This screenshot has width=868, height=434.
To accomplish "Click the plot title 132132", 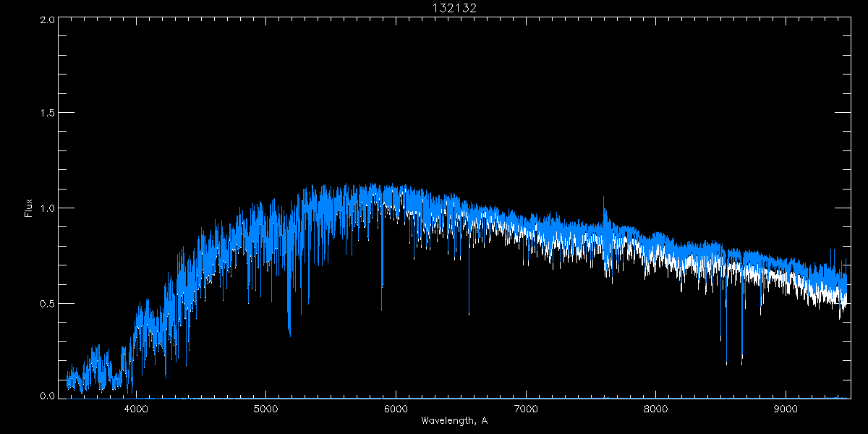I will point(454,7).
